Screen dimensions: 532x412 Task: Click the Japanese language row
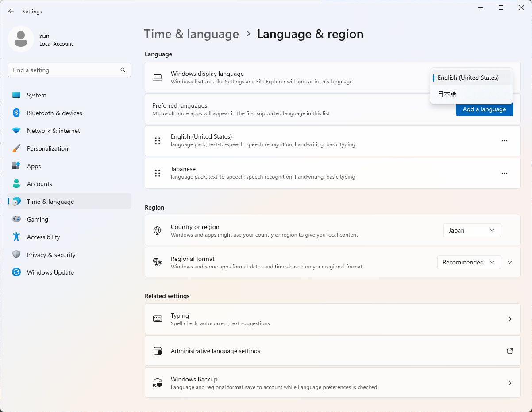pyautogui.click(x=333, y=173)
